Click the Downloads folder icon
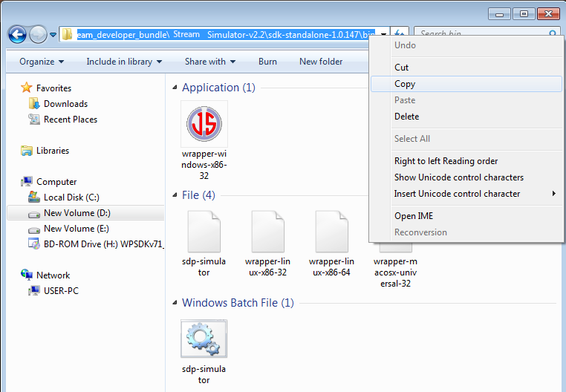The height and width of the screenshot is (392, 566). 34,104
